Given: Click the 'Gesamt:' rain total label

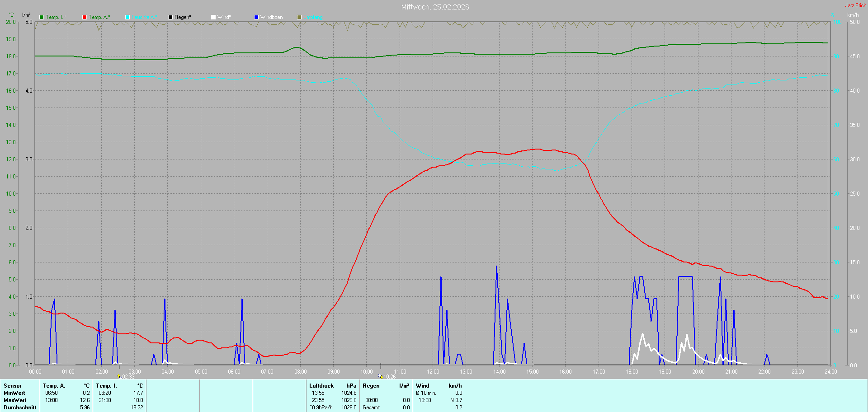Looking at the screenshot, I should click(x=371, y=407).
